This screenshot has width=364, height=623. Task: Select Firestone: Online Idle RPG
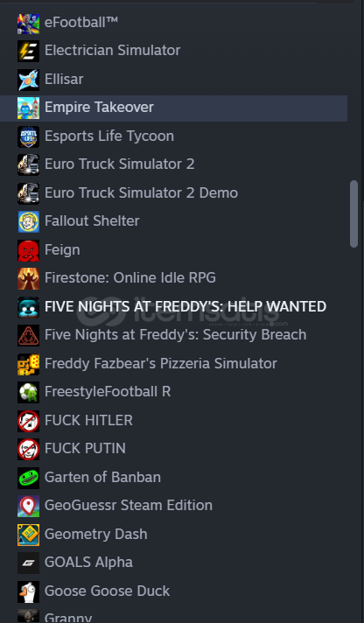(173, 278)
